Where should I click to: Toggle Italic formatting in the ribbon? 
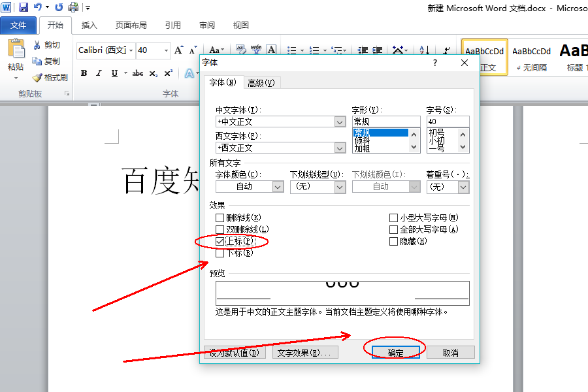coord(99,73)
